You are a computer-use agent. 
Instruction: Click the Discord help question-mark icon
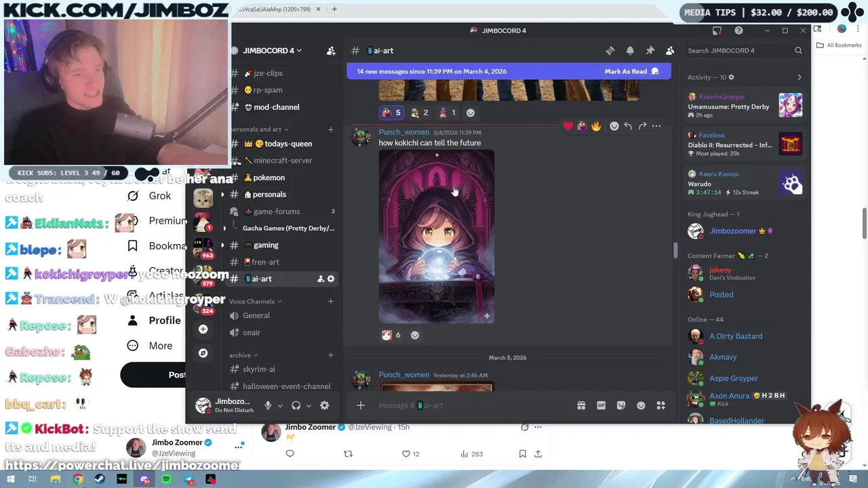pyautogui.click(x=738, y=30)
